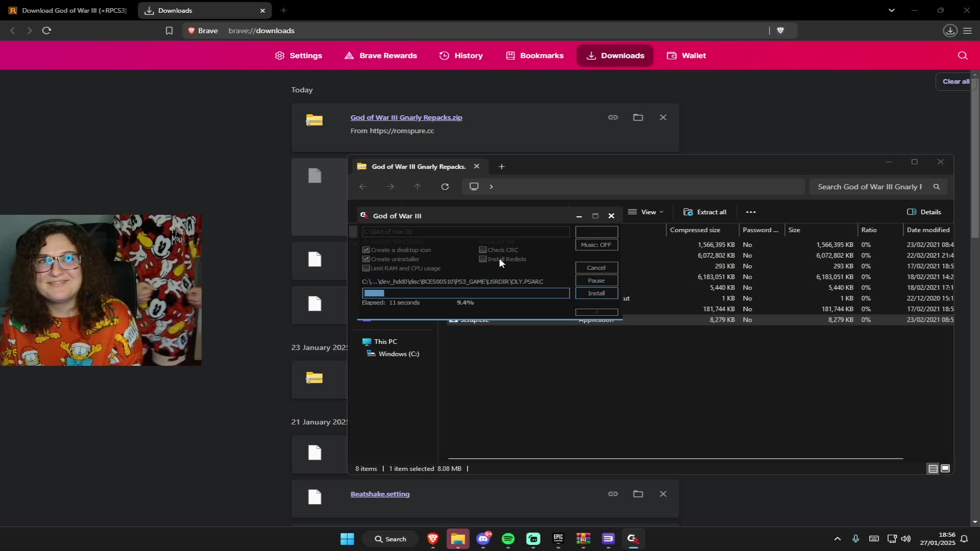Toggle installer Music: OFF button

(596, 245)
